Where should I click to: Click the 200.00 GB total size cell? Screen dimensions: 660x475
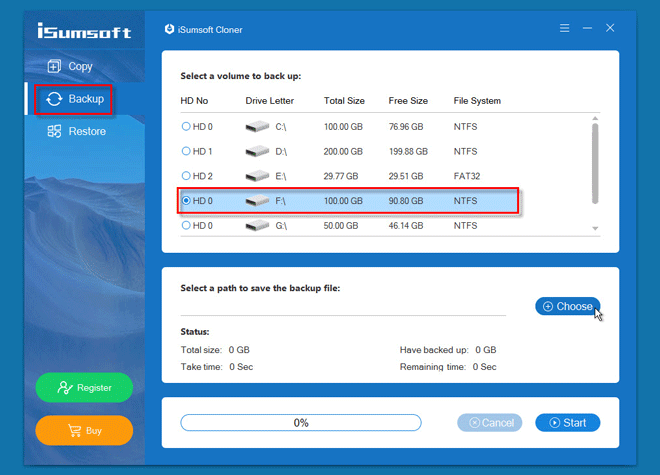(x=343, y=151)
